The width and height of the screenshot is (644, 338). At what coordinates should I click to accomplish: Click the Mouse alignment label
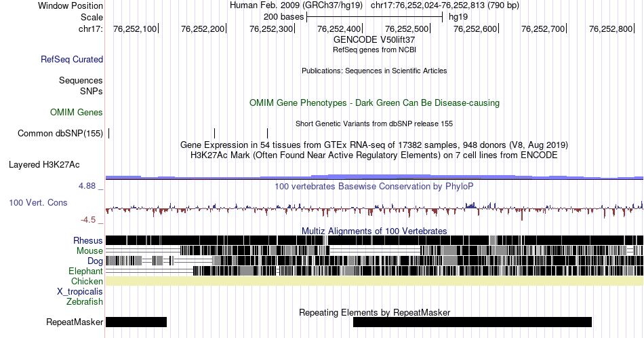89,251
